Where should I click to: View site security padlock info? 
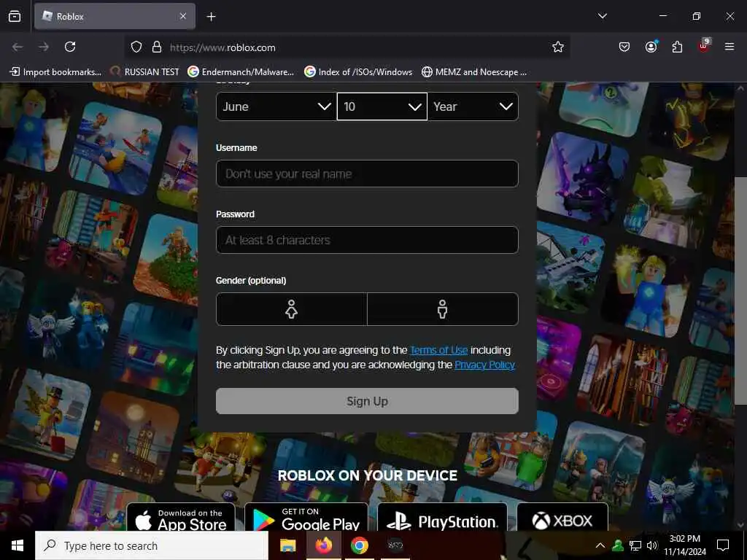point(157,47)
